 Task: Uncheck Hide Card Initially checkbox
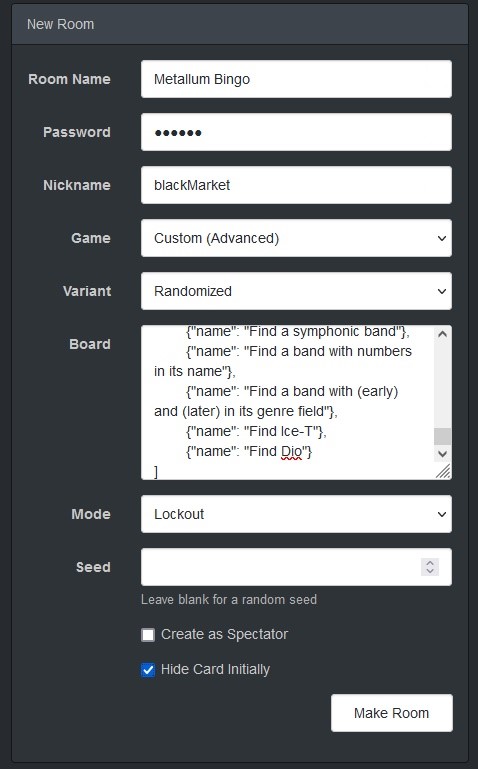[x=148, y=670]
